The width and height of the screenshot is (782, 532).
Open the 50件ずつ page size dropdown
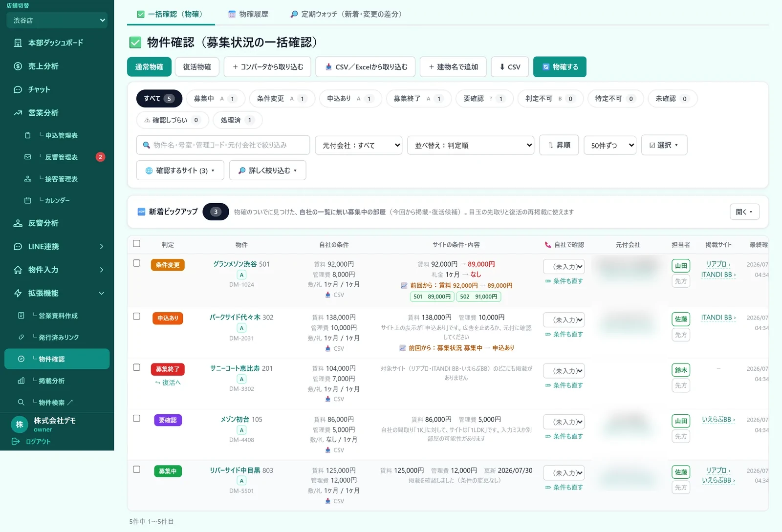[x=610, y=146]
